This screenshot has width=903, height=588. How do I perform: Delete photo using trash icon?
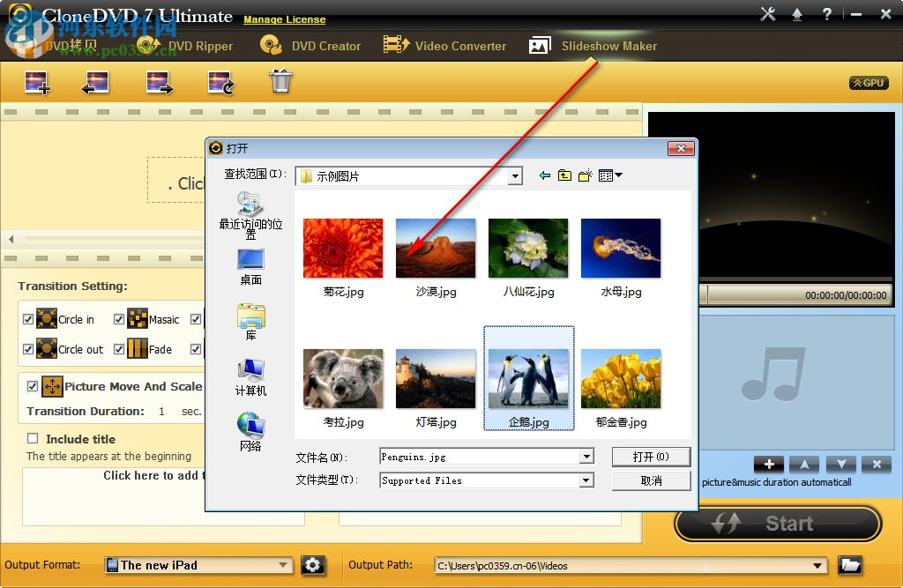[280, 82]
